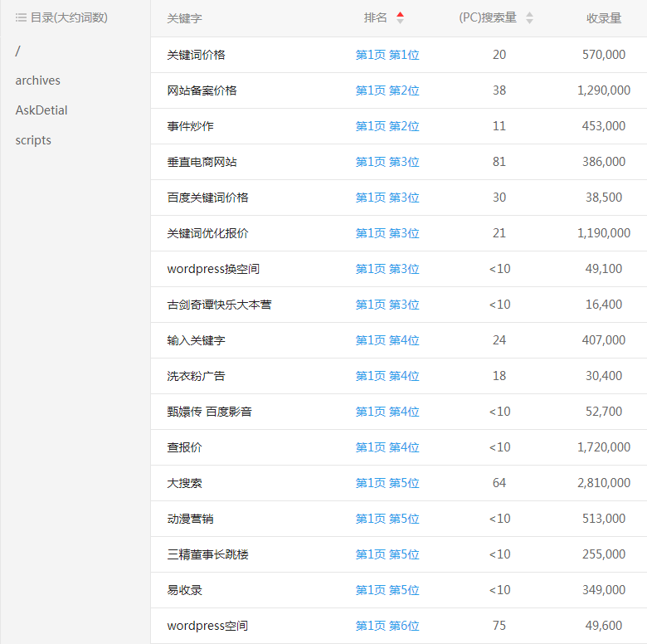This screenshot has width=647, height=644.
Task: Select the keyword 古剑奇谭快乐大本营
Action: pyautogui.click(x=219, y=305)
